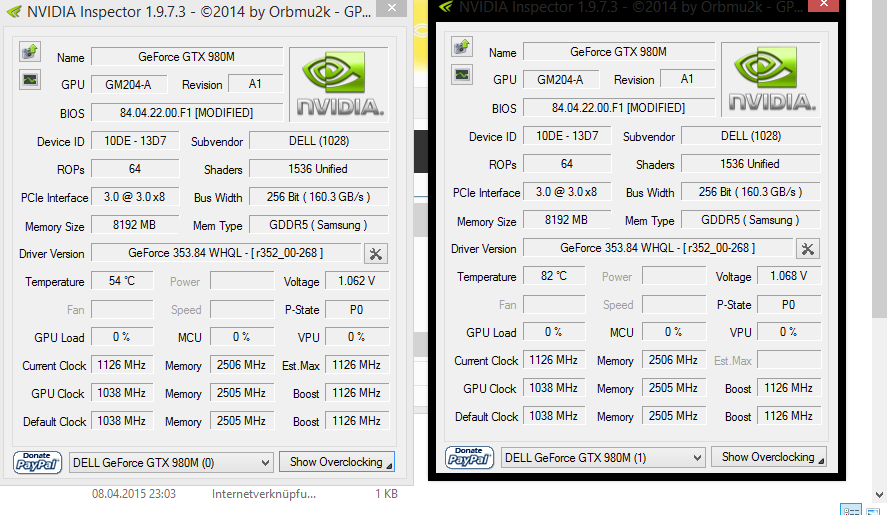Click Default Clock 1038 MHz in the right window
This screenshot has height=515, width=887.
coord(554,416)
